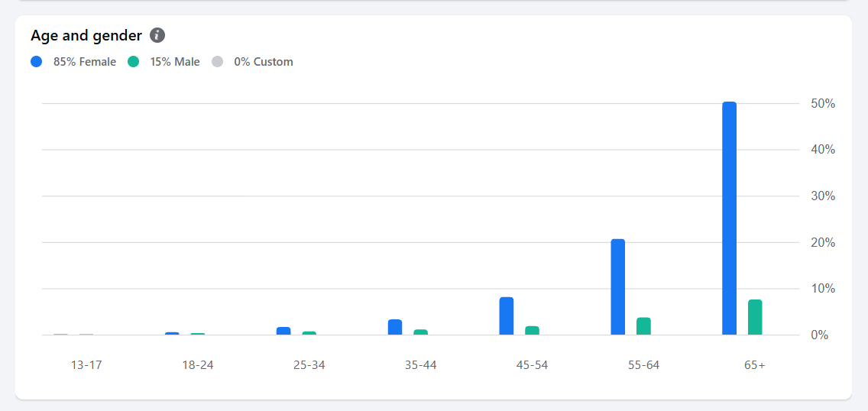Click the male bar for 65+
Image resolution: width=868 pixels, height=411 pixels.
(x=755, y=318)
